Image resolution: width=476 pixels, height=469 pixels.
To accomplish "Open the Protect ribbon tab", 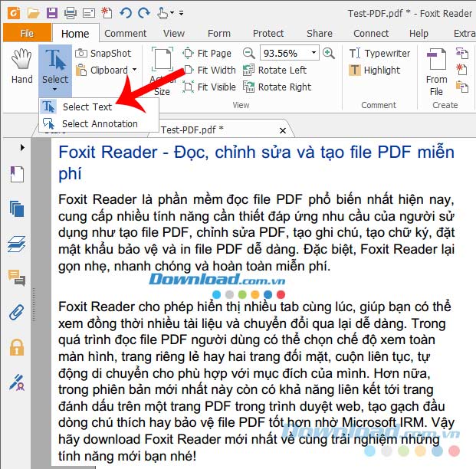I will tap(268, 33).
